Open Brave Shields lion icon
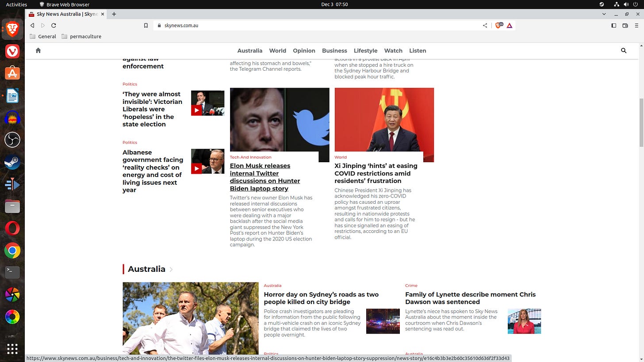This screenshot has height=362, width=644. 499,26
